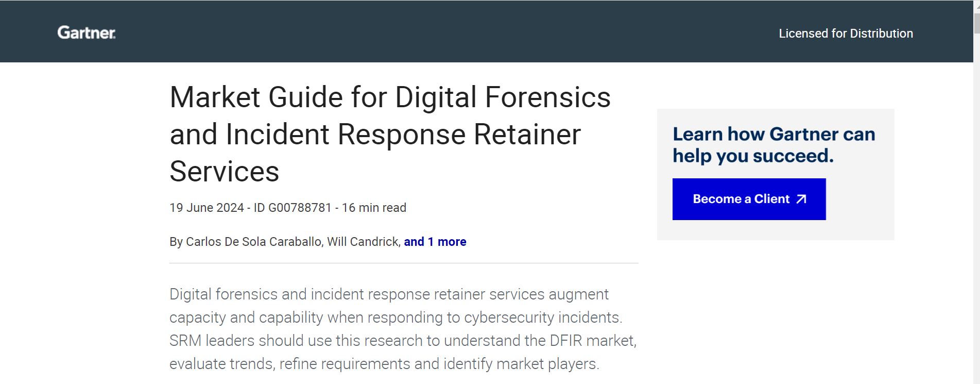Click the publication date 19 June 2024

point(207,208)
